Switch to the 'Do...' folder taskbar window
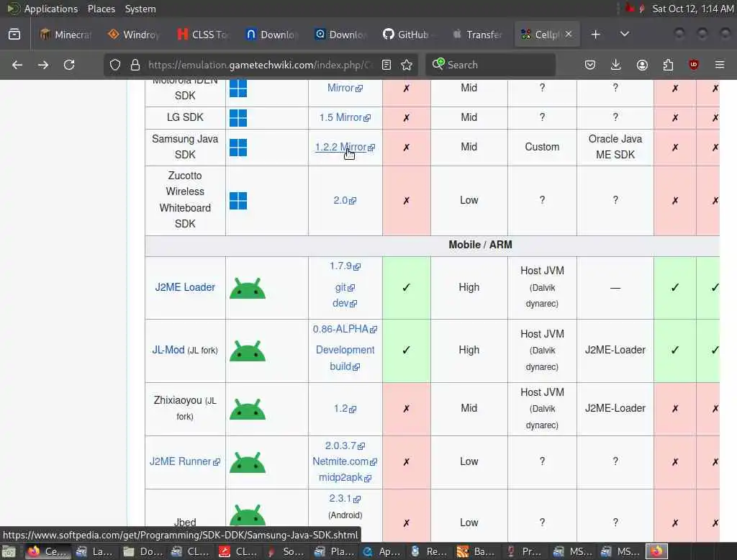This screenshot has height=560, width=737. tap(143, 551)
